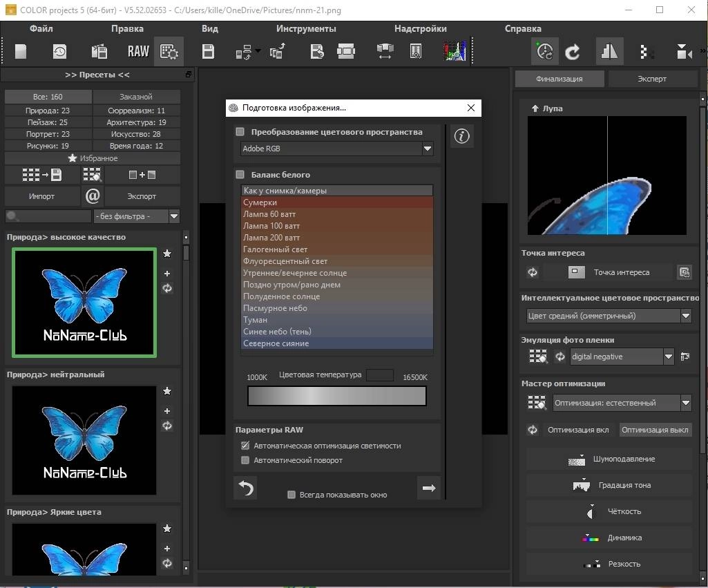Open the Вид menu
This screenshot has height=588, width=708.
tap(210, 28)
